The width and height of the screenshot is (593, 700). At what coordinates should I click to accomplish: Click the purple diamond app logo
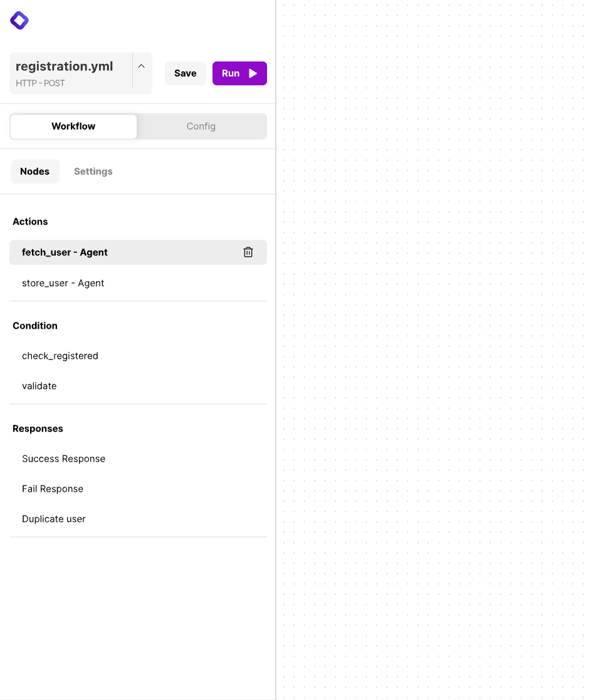pyautogui.click(x=19, y=19)
